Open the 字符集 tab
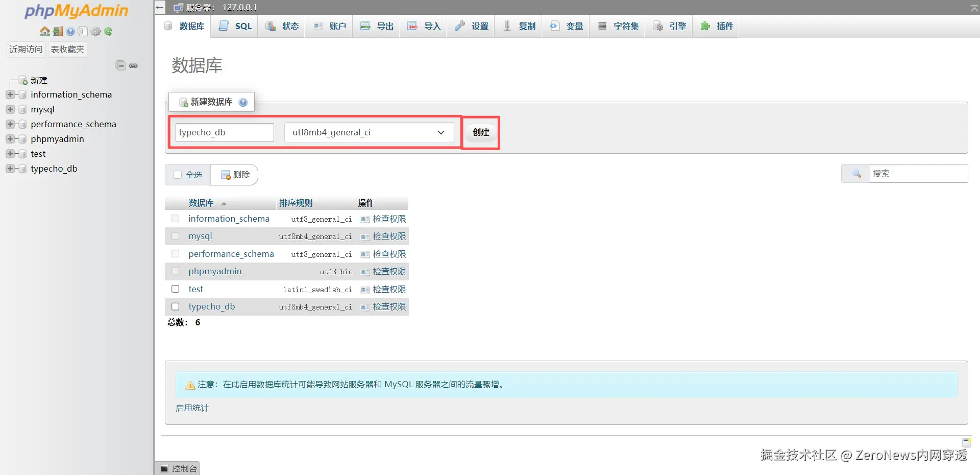980x475 pixels. click(x=618, y=26)
